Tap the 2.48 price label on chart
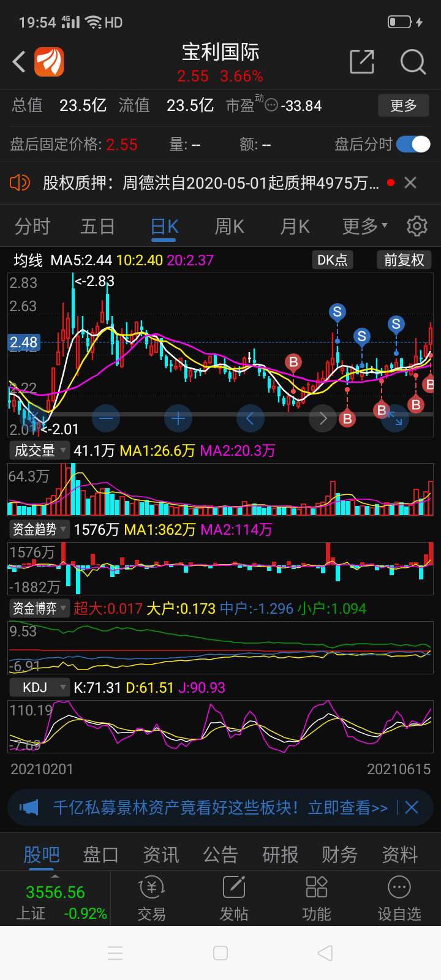The image size is (441, 980). click(24, 342)
